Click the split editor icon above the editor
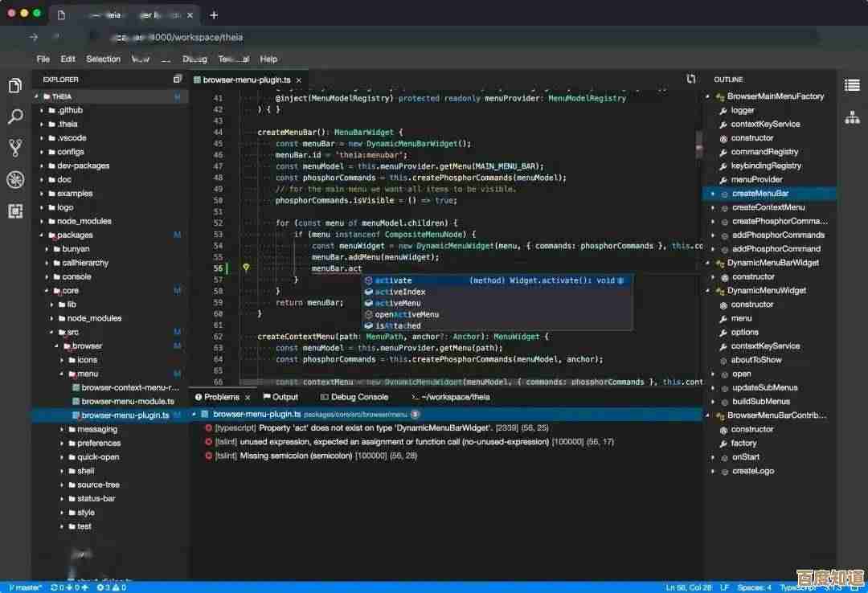The image size is (868, 593). (x=690, y=79)
